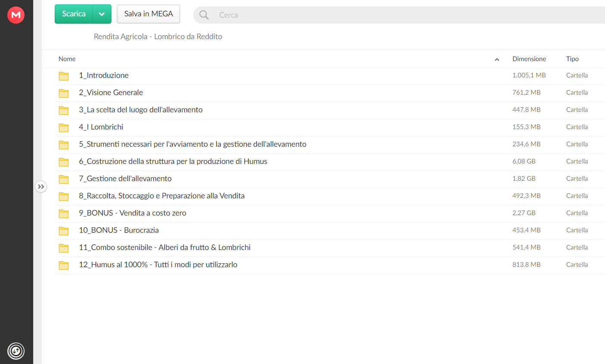The width and height of the screenshot is (605, 364).
Task: Click the 6,08 GB size value
Action: click(x=524, y=161)
